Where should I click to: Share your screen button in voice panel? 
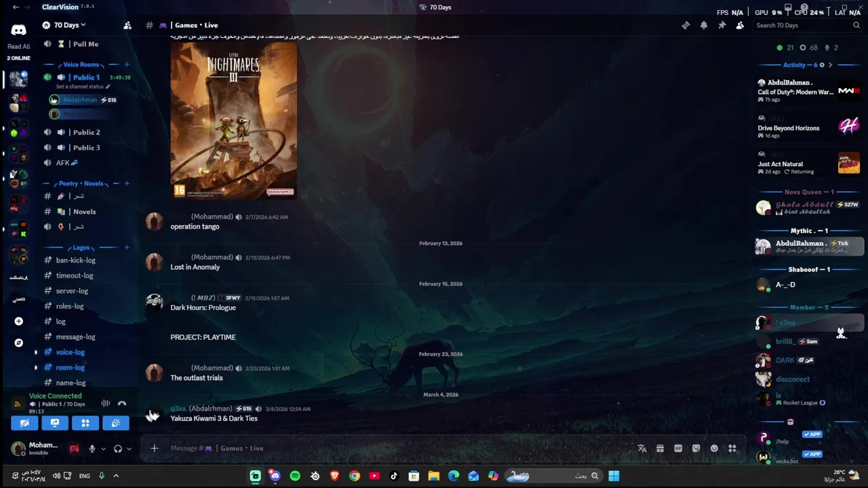click(x=55, y=424)
